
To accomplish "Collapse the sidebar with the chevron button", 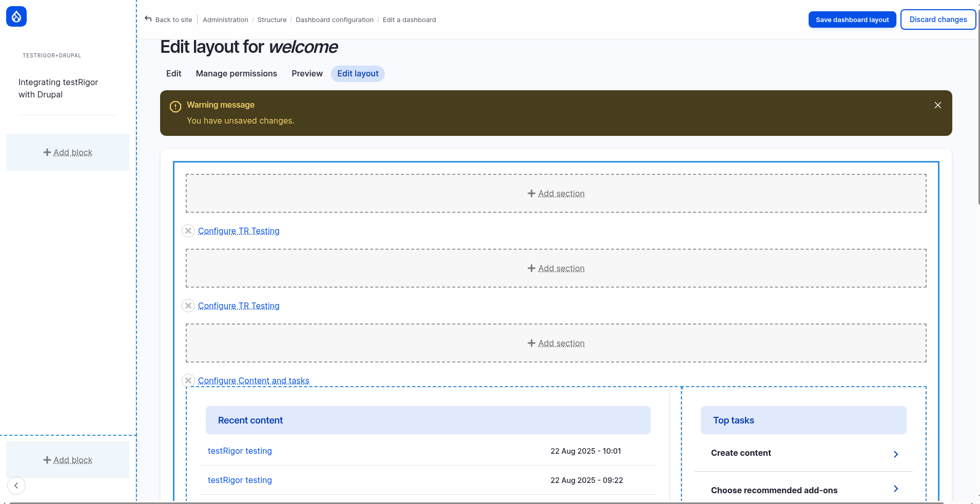I will pyautogui.click(x=16, y=486).
